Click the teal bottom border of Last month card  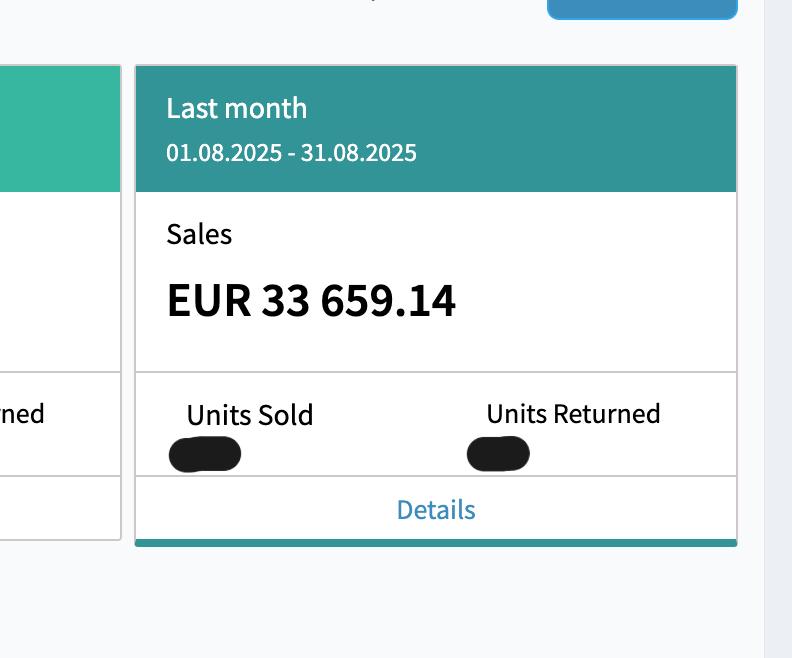(x=436, y=543)
